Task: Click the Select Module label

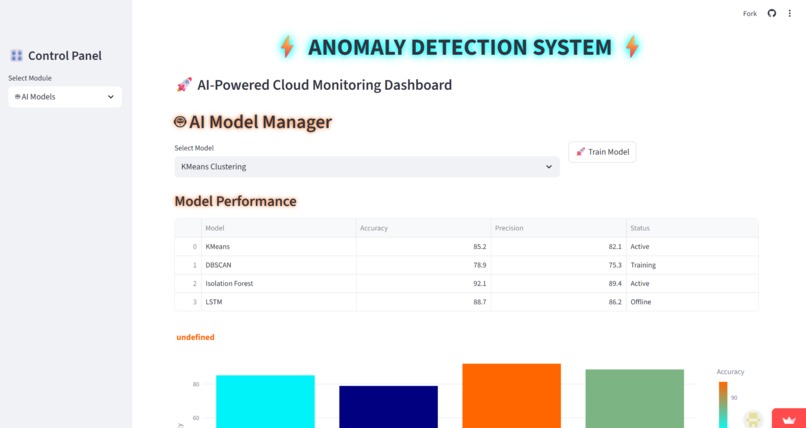Action: click(x=30, y=78)
